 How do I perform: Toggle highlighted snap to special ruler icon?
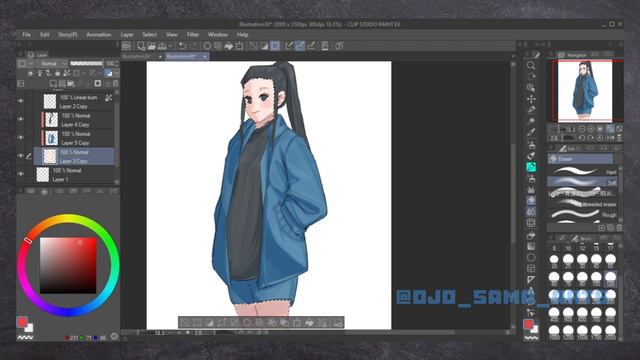pos(300,46)
